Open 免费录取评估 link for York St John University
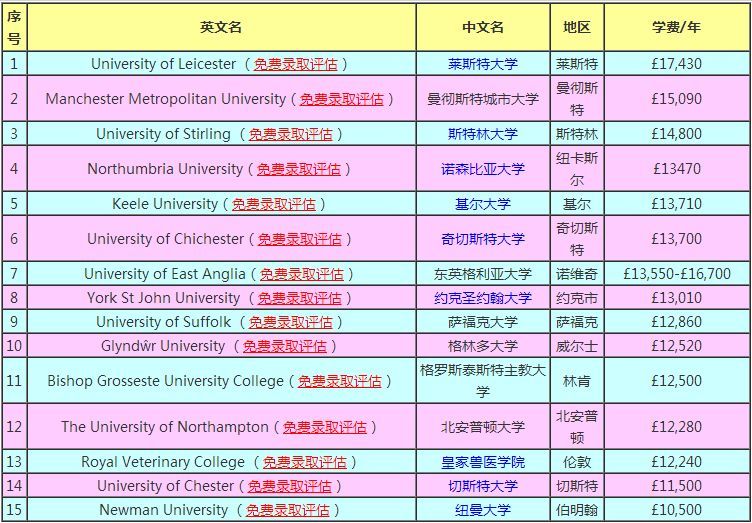Image resolution: width=752 pixels, height=523 pixels. pos(299,298)
